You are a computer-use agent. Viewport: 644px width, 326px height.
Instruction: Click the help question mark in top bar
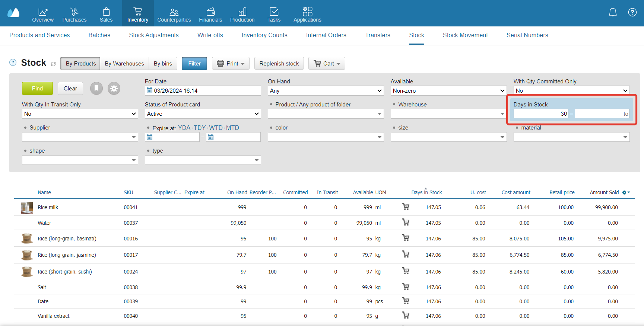coord(632,13)
